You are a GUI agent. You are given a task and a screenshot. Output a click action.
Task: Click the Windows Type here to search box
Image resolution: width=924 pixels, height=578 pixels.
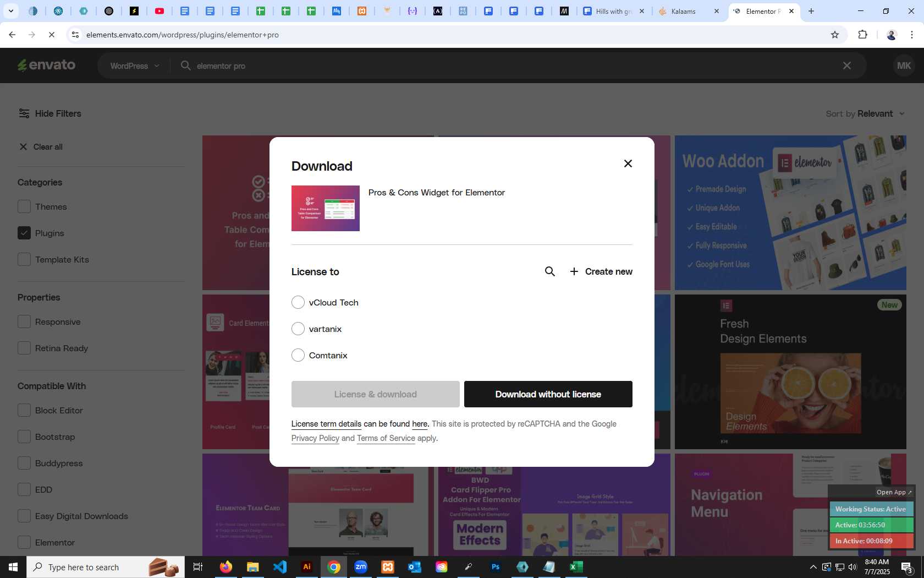click(x=106, y=567)
